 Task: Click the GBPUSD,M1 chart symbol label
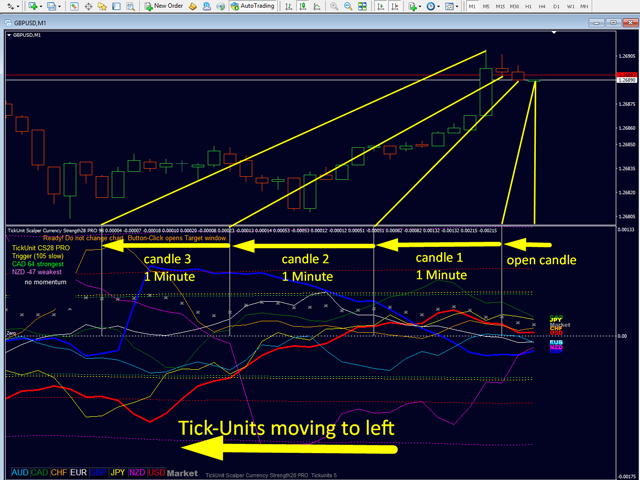(x=27, y=35)
